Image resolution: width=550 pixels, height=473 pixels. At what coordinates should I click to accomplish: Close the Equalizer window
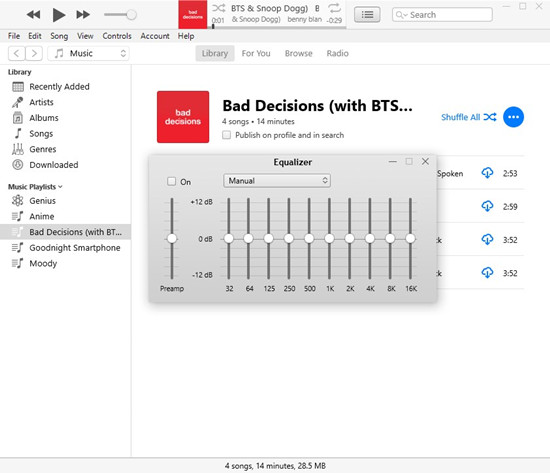425,161
